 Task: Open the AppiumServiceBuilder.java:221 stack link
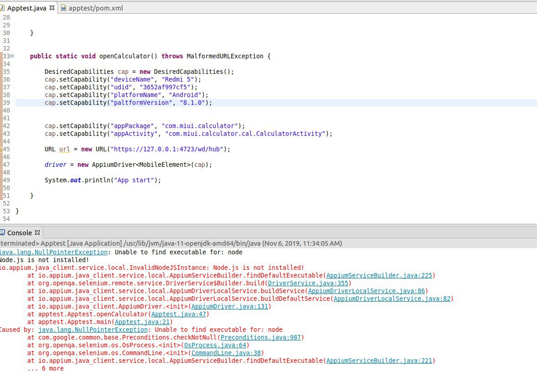pyautogui.click(x=379, y=361)
